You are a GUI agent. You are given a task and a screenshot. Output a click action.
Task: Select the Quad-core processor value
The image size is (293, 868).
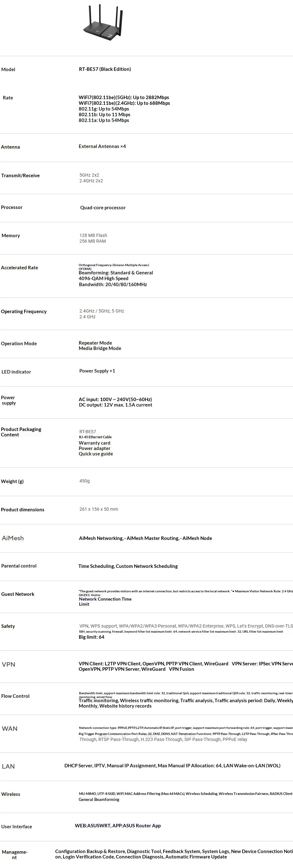pos(103,208)
